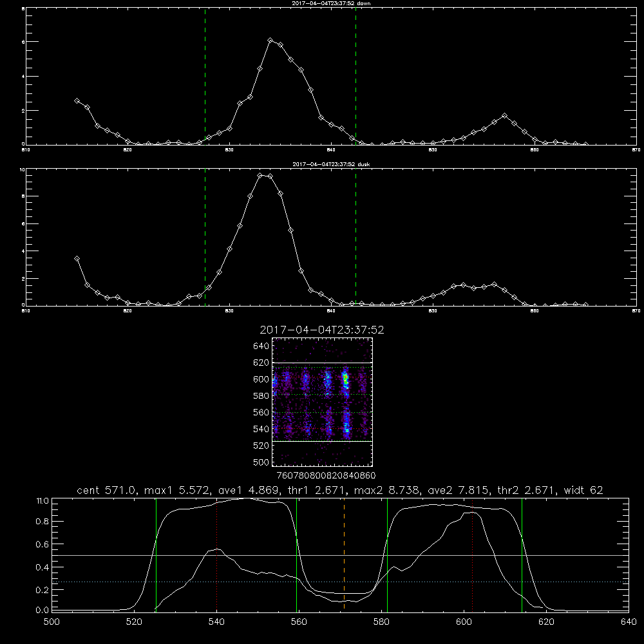This screenshot has height=644, width=644.
Task: Click the '520' x-axis label of bottom plot
Action: pyautogui.click(x=134, y=622)
